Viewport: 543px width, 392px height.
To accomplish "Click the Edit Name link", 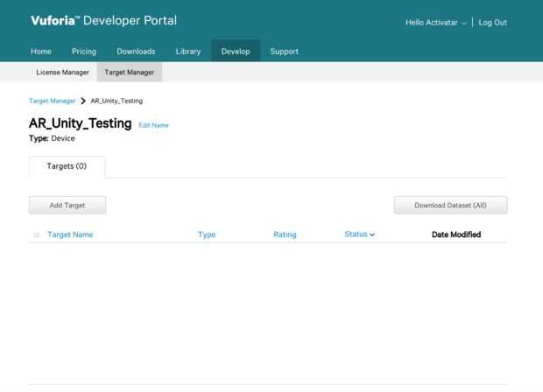I will click(154, 125).
